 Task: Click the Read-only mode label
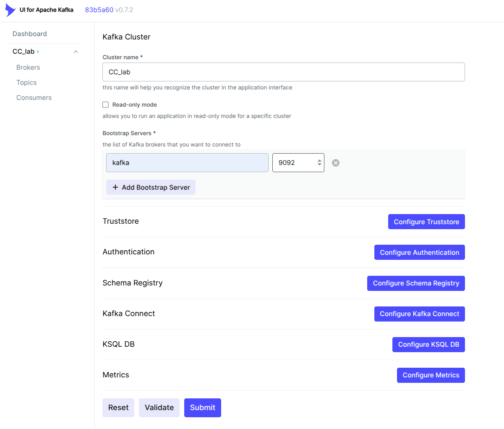click(135, 105)
